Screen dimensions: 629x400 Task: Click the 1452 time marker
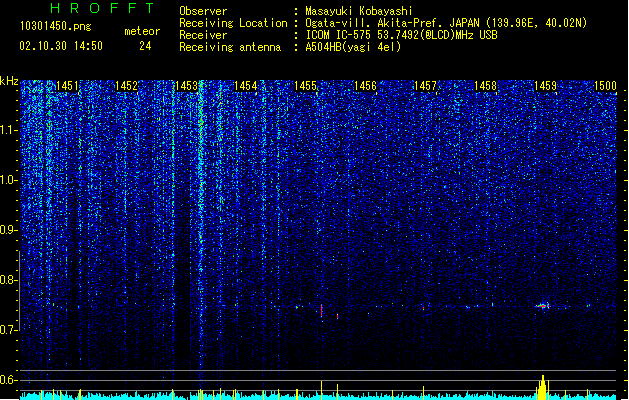coord(126,86)
